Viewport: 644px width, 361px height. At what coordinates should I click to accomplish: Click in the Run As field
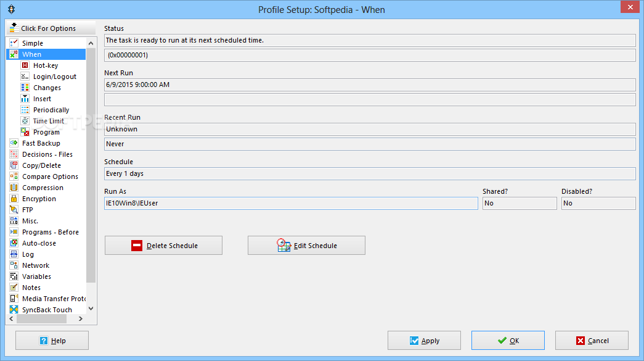291,203
